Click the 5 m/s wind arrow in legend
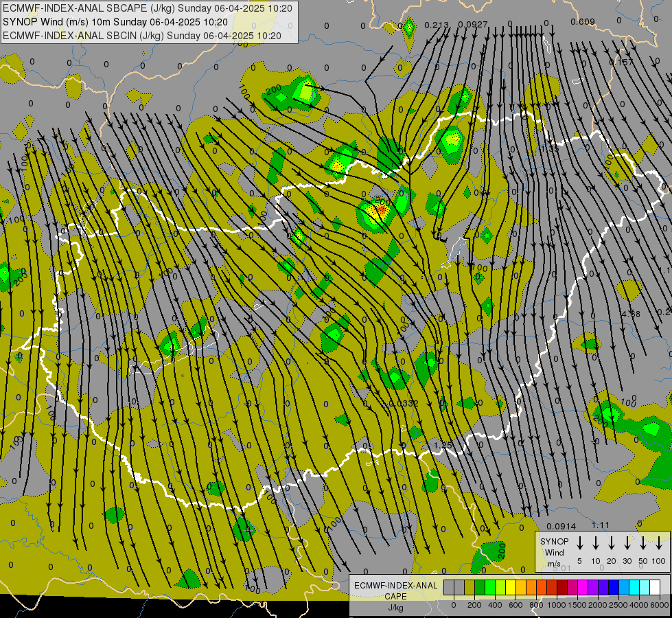The image size is (672, 618). click(x=579, y=543)
